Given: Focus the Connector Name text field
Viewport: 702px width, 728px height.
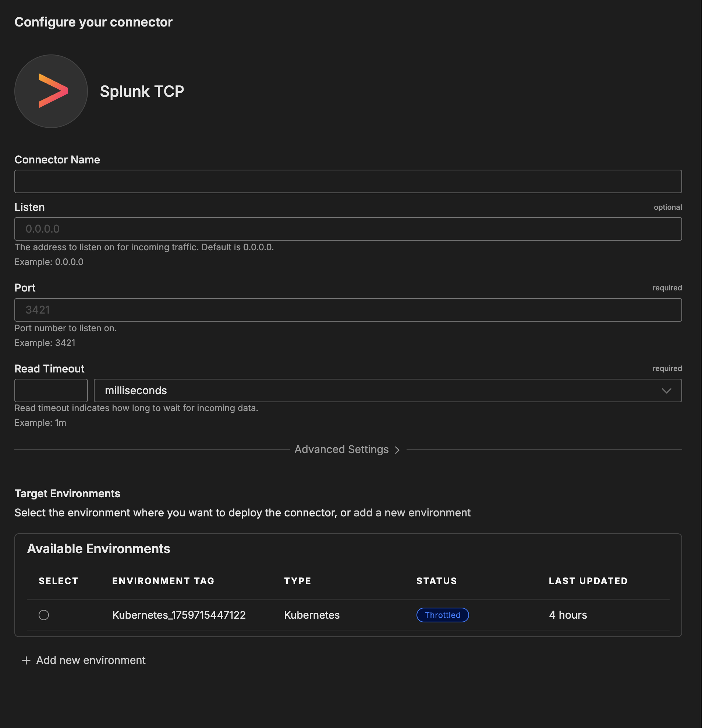Looking at the screenshot, I should (x=348, y=181).
